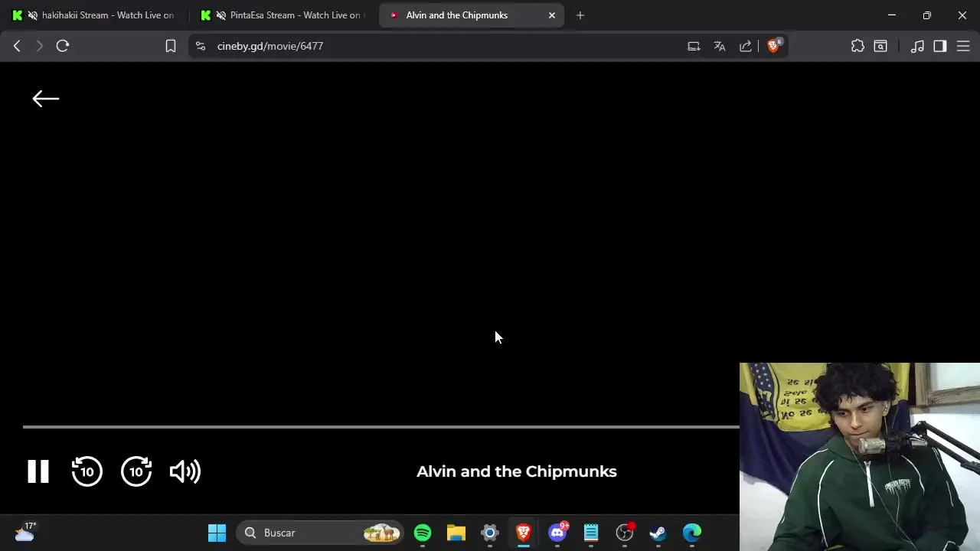This screenshot has width=980, height=551.
Task: Click the taskbar Buscar search box
Action: coord(321,533)
